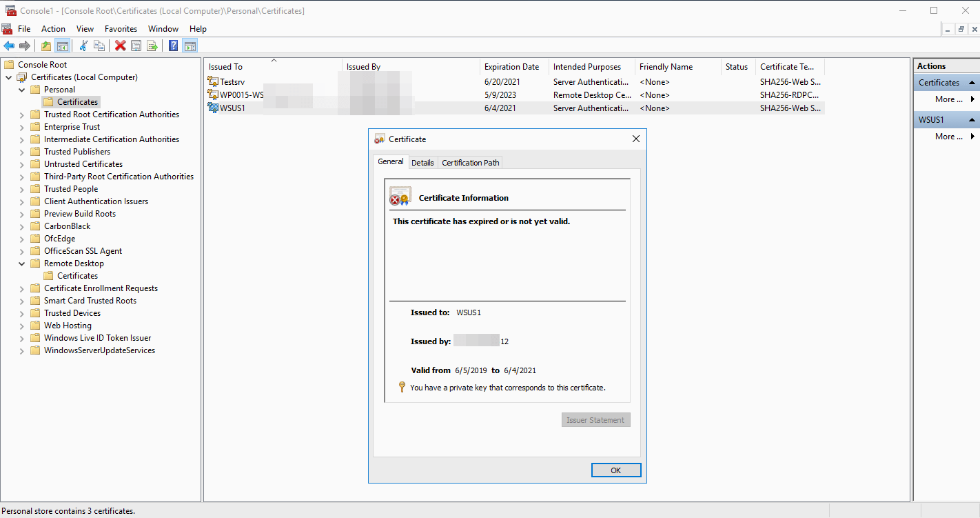Switch to the Details tab
Viewport: 980px width, 518px height.
422,163
